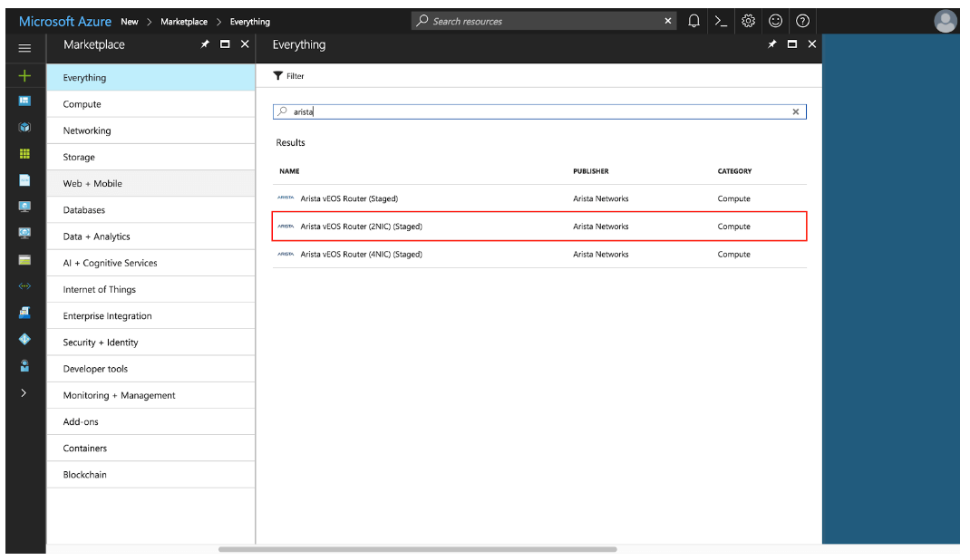Screen dimensions: 970x560
Task: Click the arista marketplace search field
Action: tap(539, 111)
